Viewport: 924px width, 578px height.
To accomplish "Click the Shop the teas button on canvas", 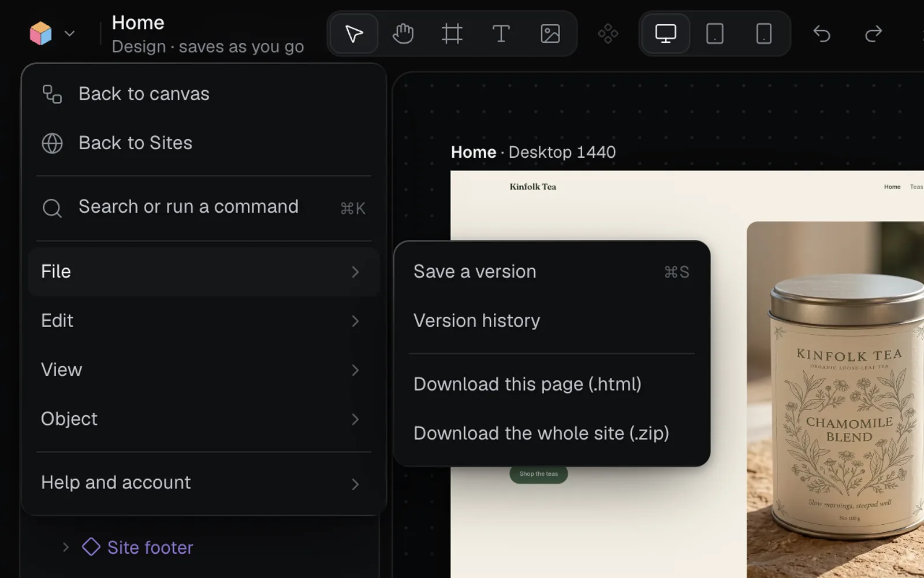I will click(x=538, y=474).
